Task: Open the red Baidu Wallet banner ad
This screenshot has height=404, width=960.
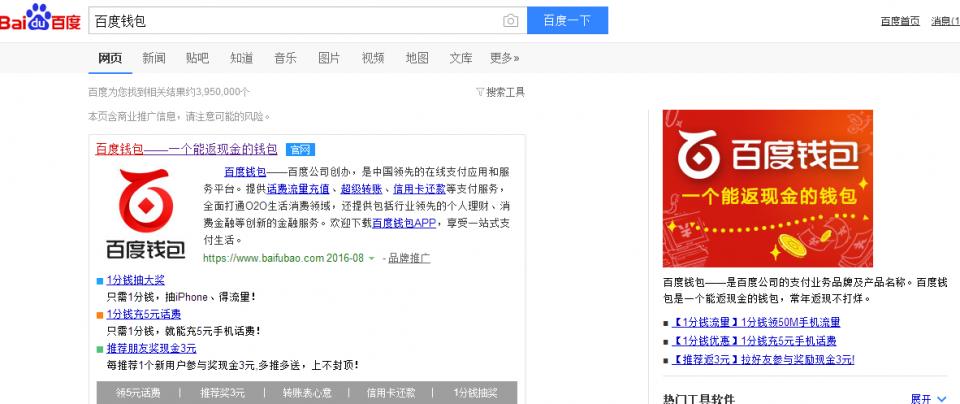Action: click(x=767, y=189)
